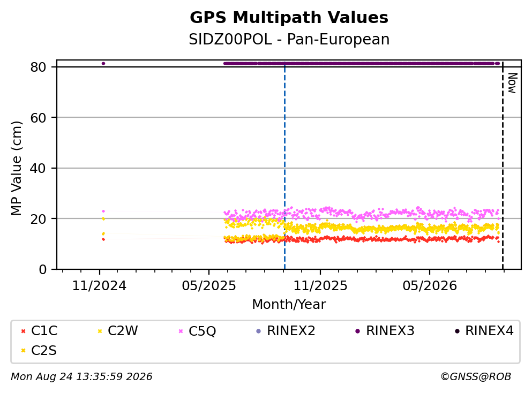
Task: Select the C1C legend label
Action: coord(44,331)
